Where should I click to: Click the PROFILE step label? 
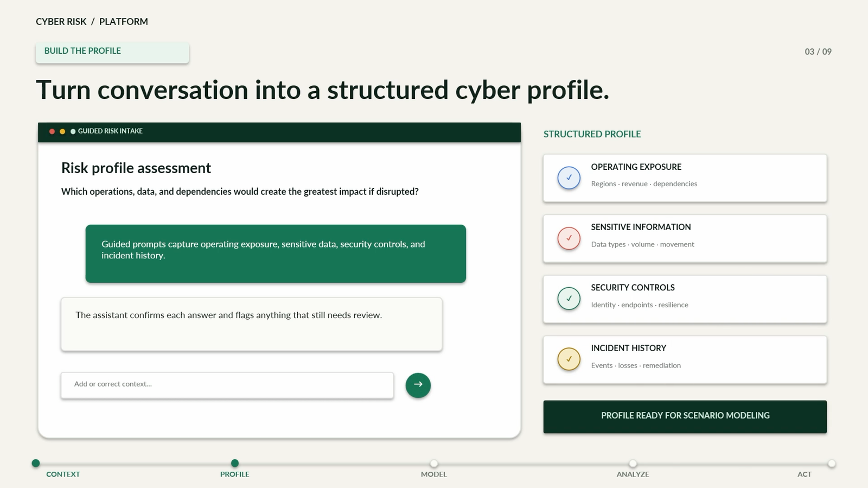[x=235, y=474]
